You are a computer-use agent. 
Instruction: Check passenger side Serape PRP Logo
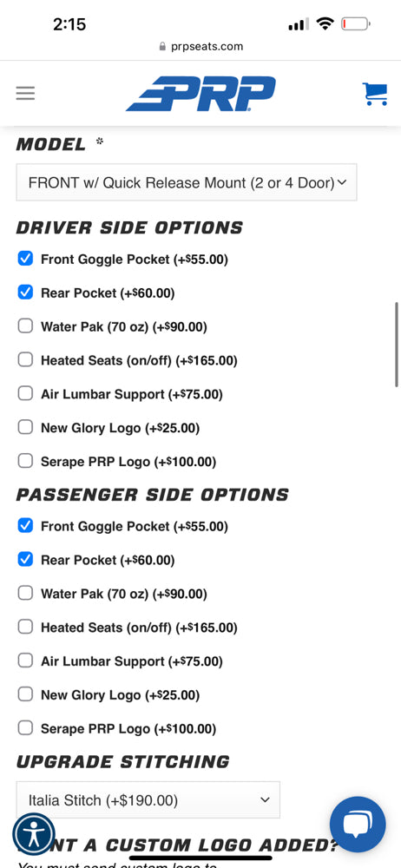pos(25,728)
